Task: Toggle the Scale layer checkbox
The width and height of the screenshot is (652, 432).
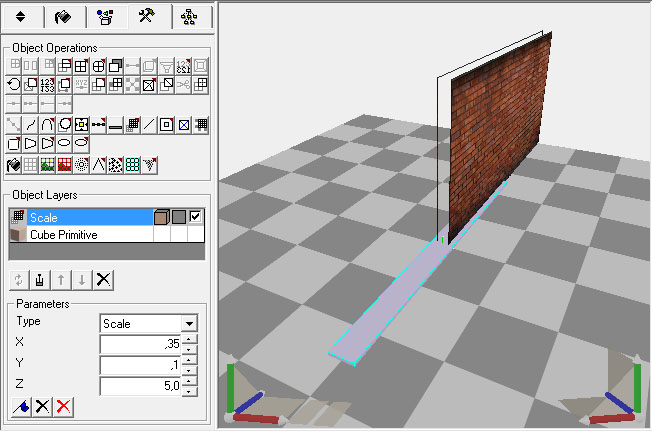Action: [x=196, y=216]
